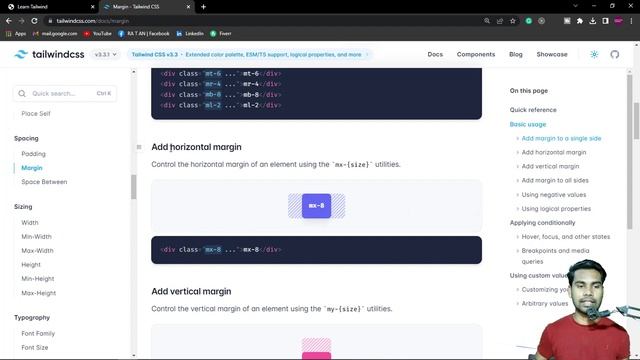
Task: Open the Blog nav item
Action: point(516,54)
